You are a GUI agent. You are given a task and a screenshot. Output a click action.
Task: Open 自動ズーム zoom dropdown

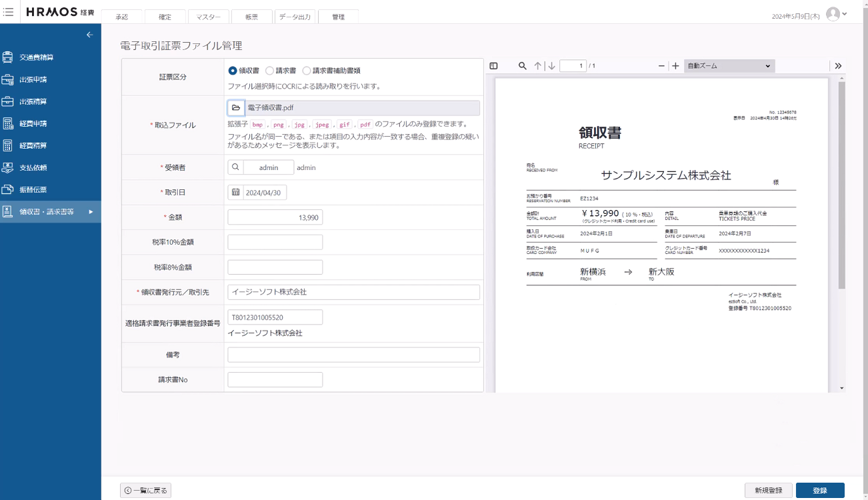pyautogui.click(x=729, y=66)
